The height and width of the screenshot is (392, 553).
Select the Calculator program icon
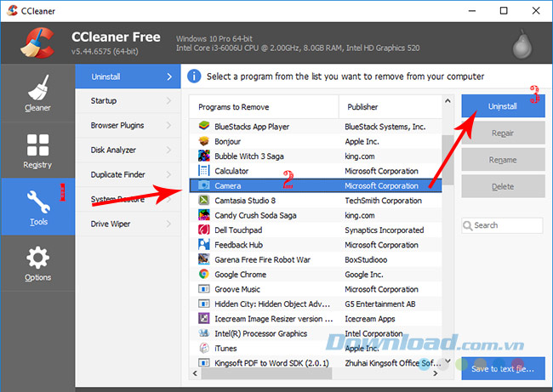tap(204, 171)
